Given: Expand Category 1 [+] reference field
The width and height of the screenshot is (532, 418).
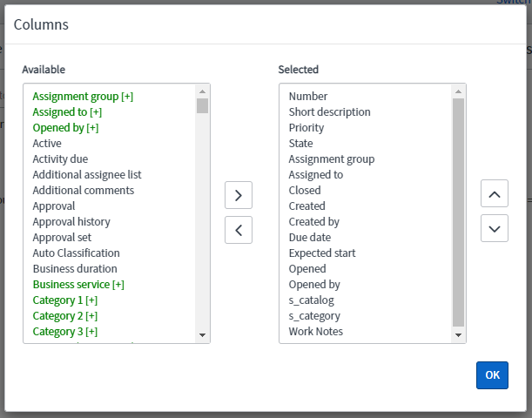Looking at the screenshot, I should coord(65,300).
